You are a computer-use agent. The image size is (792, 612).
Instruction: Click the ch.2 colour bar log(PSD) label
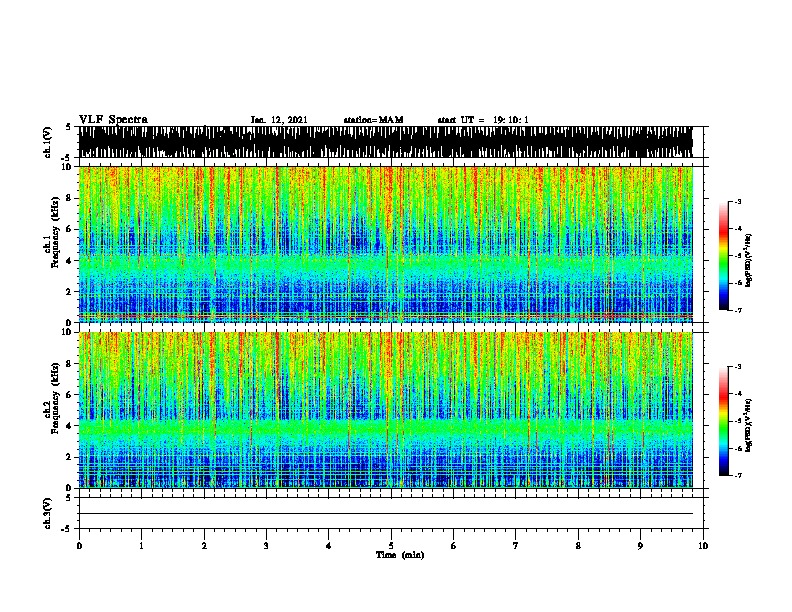pyautogui.click(x=749, y=425)
